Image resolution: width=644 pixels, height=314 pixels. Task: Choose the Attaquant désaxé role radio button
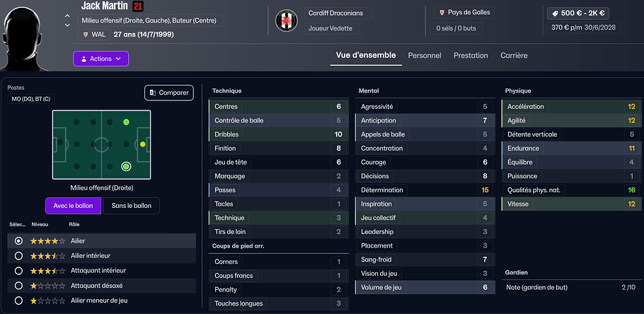pos(18,286)
